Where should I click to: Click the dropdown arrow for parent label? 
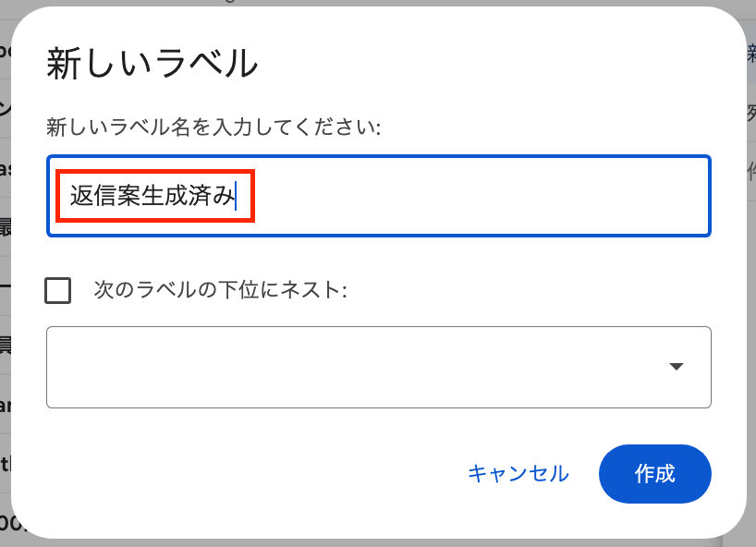point(677,367)
